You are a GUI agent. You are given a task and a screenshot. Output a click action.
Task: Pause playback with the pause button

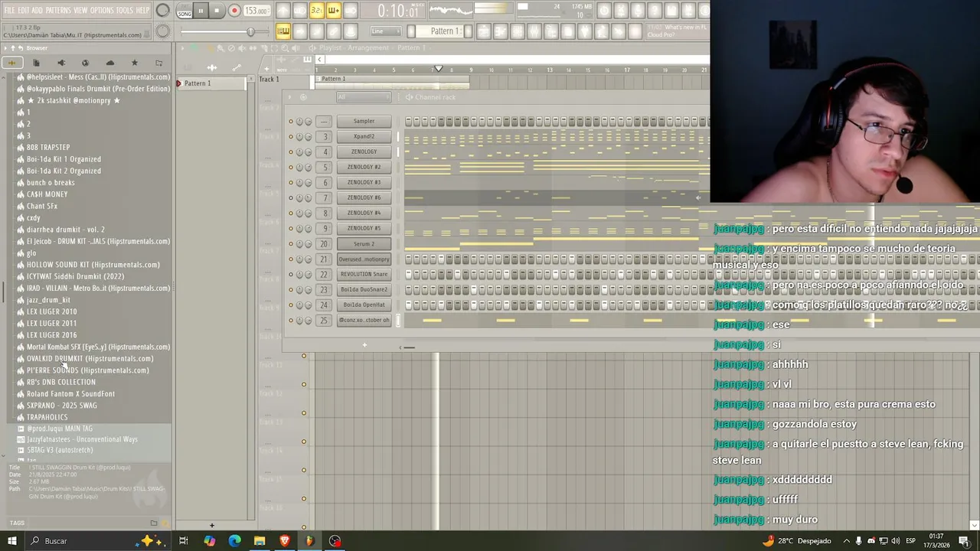point(201,11)
